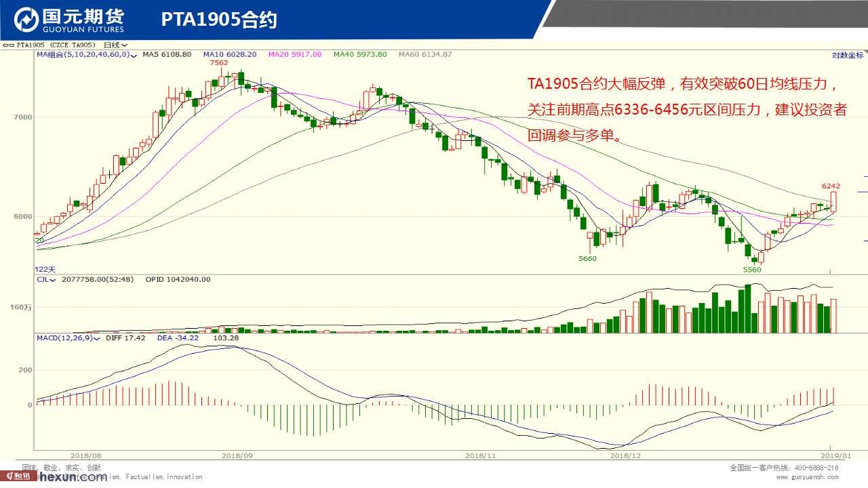Click the Guoyuan Futures logo icon

click(x=27, y=20)
